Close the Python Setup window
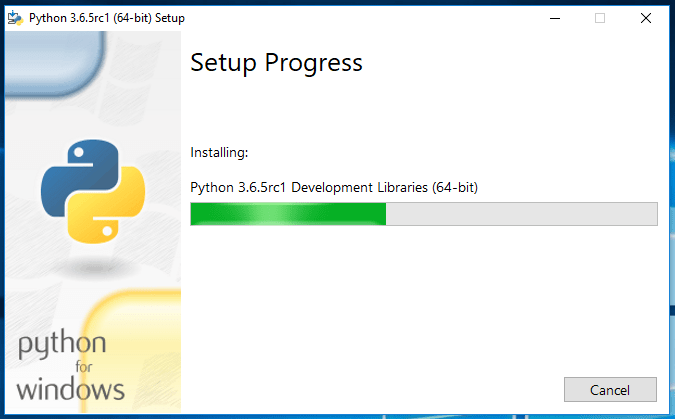 pyautogui.click(x=646, y=18)
